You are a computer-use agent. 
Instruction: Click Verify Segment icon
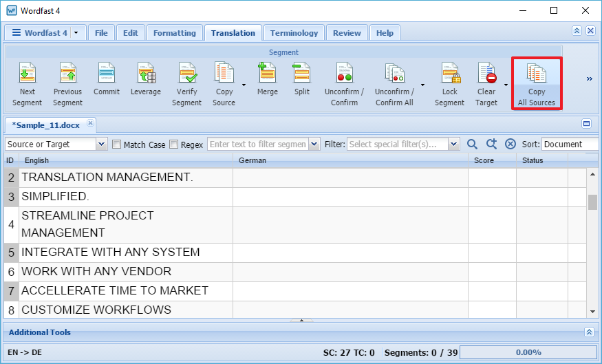[187, 72]
